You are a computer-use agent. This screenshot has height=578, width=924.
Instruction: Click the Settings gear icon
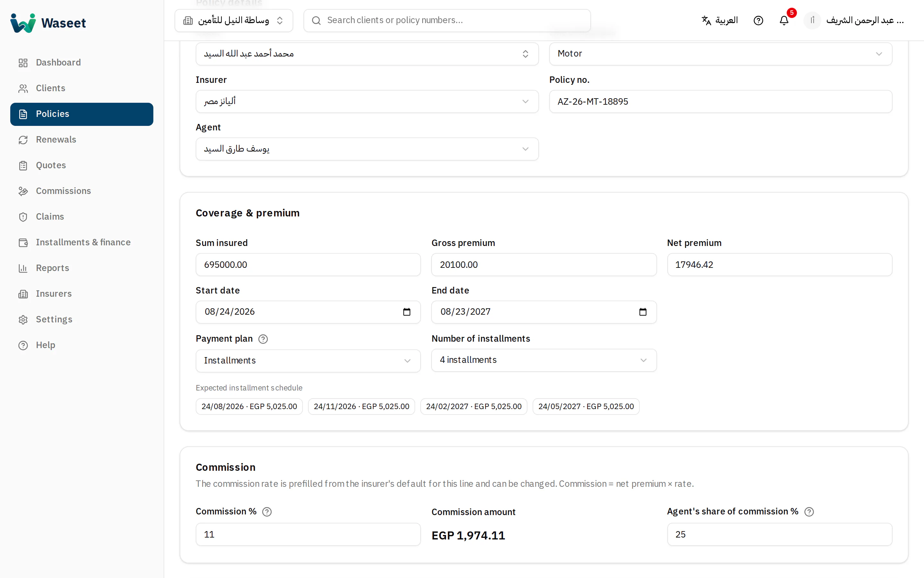coord(23,320)
